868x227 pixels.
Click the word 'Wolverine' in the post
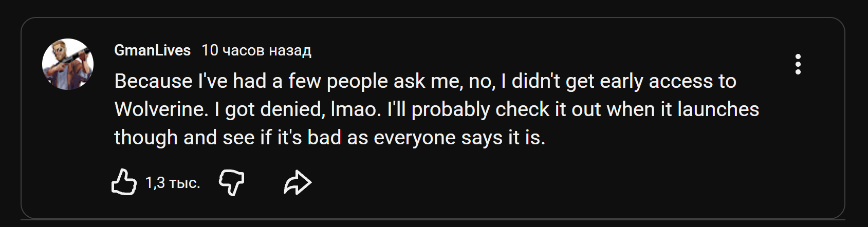[x=159, y=109]
